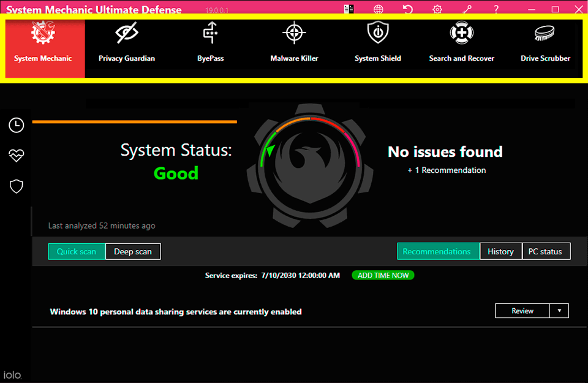The height and width of the screenshot is (383, 588).
Task: Click the key icon in the title bar
Action: coord(467,9)
